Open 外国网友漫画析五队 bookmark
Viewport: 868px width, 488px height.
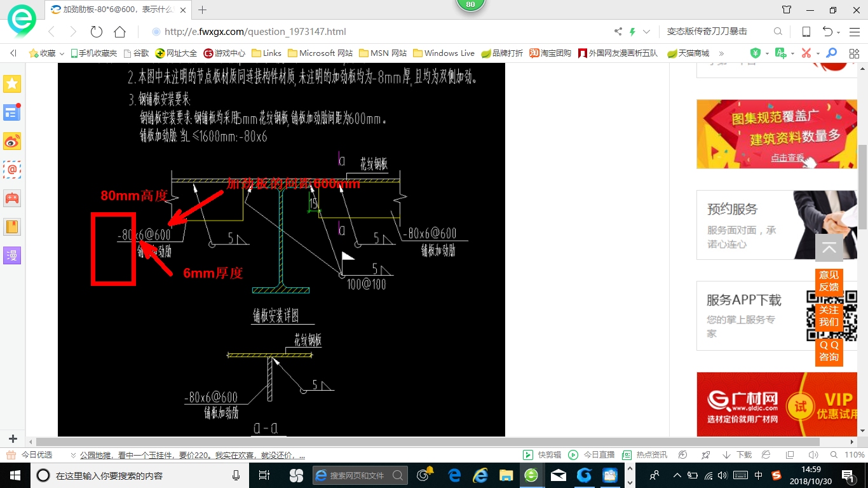coord(618,53)
